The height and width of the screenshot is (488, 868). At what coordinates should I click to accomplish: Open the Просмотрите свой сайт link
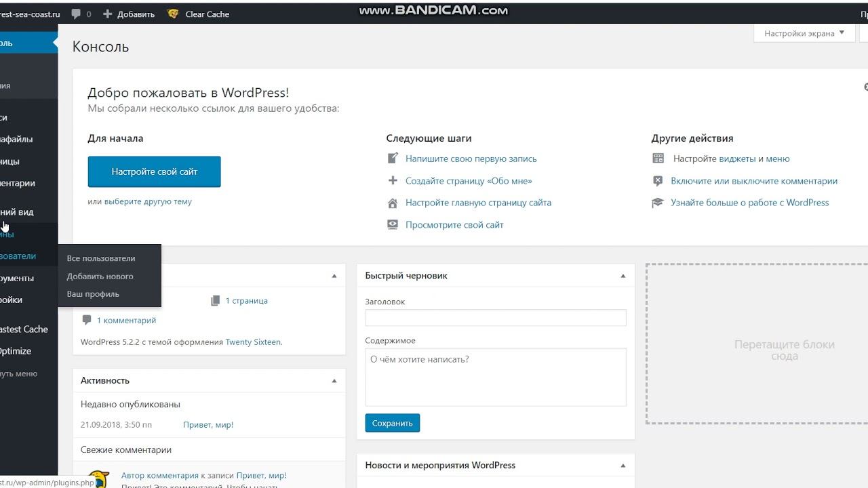point(454,225)
